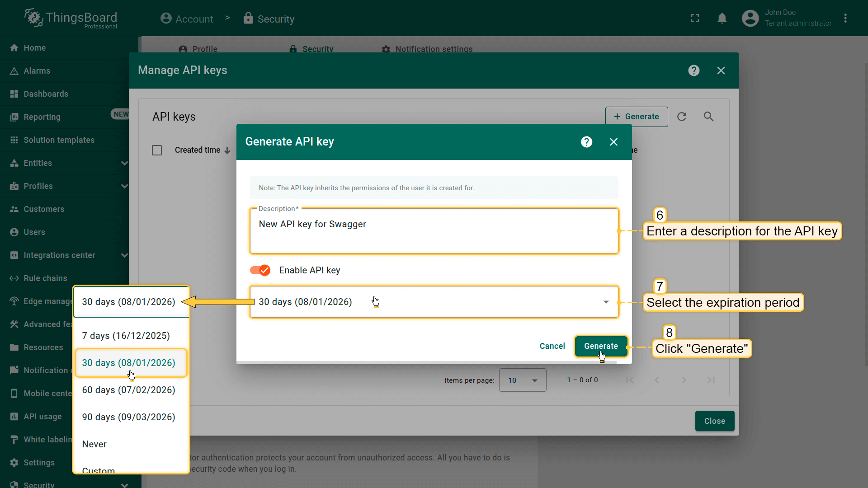Choose the Never expiration option

point(94,444)
